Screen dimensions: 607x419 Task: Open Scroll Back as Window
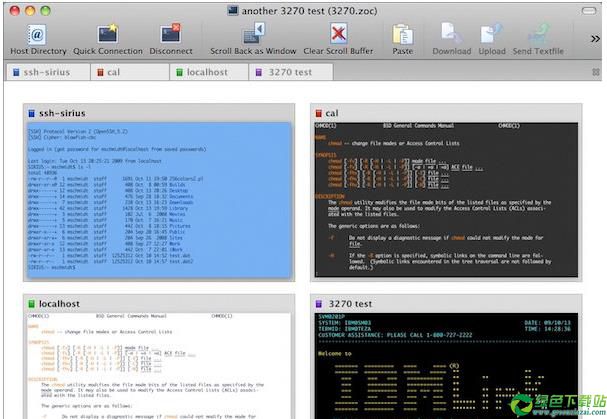tap(254, 33)
